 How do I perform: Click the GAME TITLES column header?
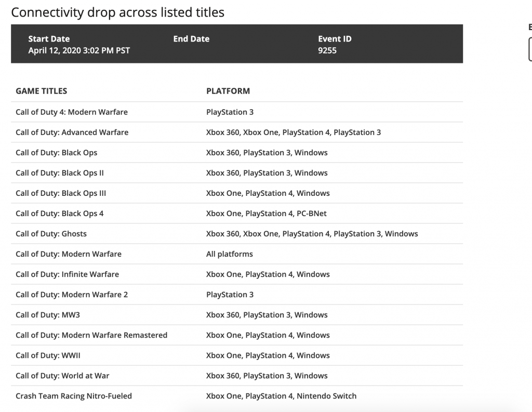coord(42,91)
